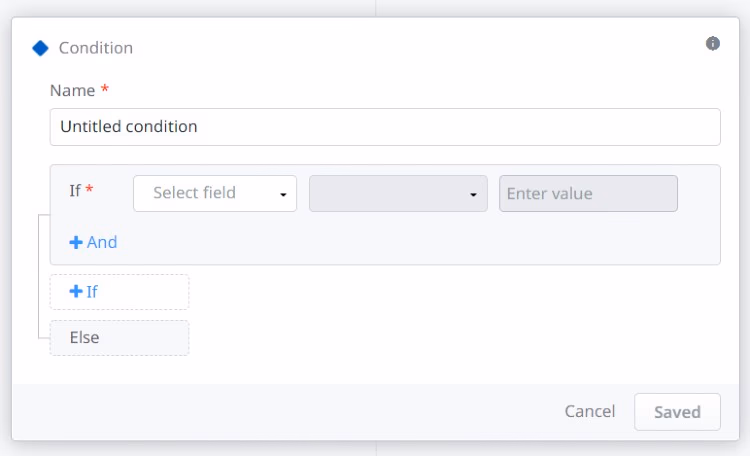Click the "Enter value" input field
Viewport: 750px width, 456px height.
click(588, 194)
